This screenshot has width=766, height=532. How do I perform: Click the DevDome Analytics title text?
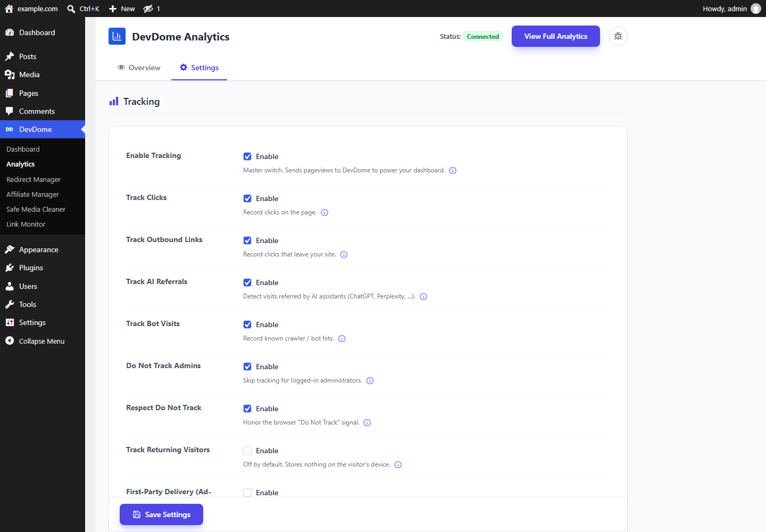point(181,37)
